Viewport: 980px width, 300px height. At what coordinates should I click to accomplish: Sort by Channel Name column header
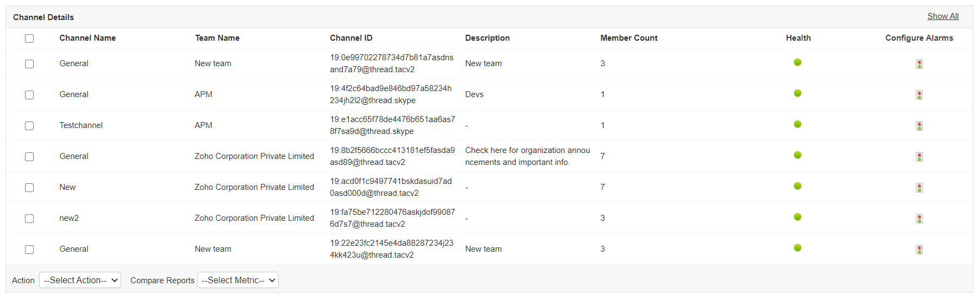click(x=87, y=38)
